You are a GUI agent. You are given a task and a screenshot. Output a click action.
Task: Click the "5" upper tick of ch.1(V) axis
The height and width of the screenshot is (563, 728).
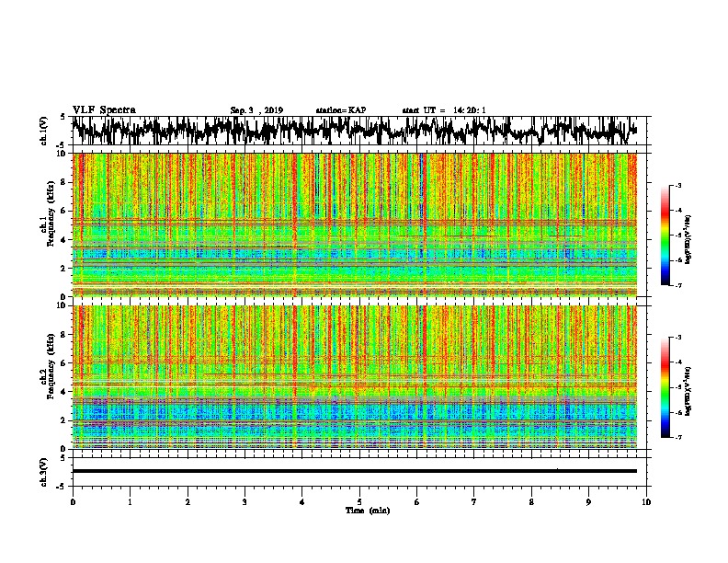coord(63,117)
